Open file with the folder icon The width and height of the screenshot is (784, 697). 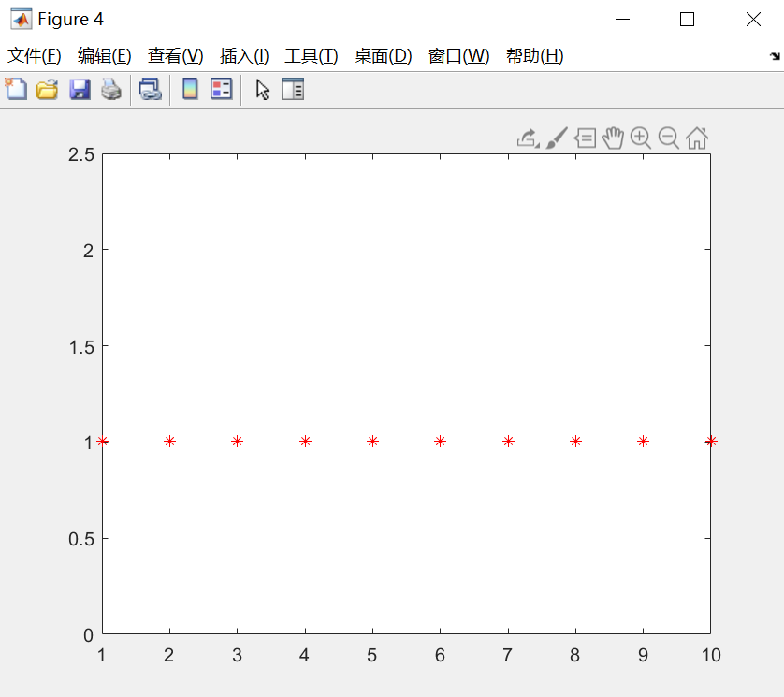[x=48, y=90]
